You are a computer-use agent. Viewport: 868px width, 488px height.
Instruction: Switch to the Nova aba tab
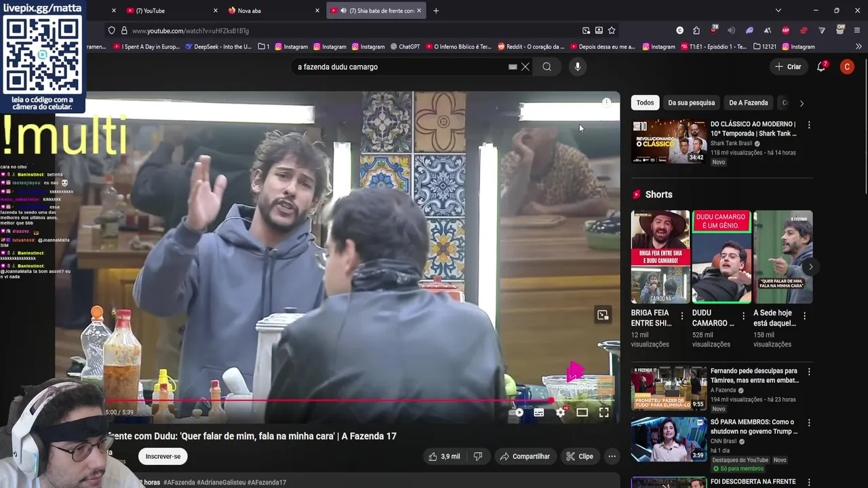coord(273,10)
